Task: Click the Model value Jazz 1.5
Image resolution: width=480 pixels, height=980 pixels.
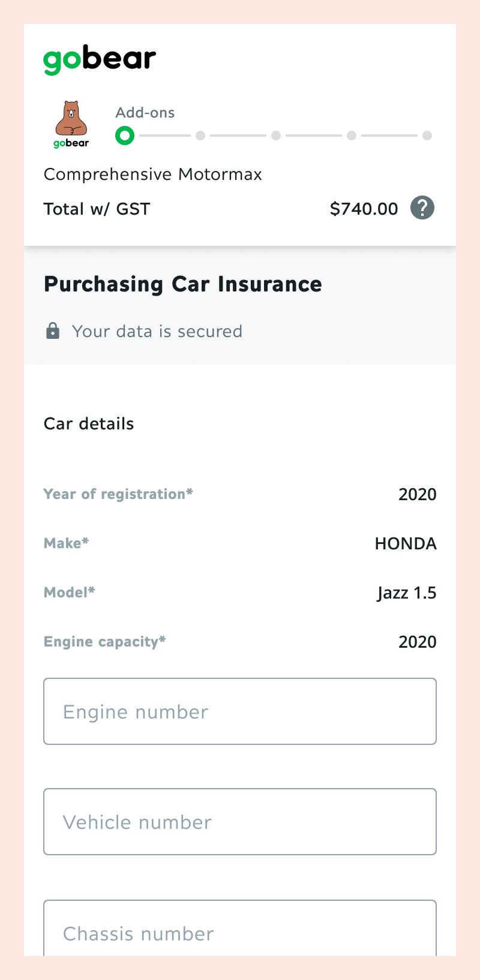Action: pos(407,593)
